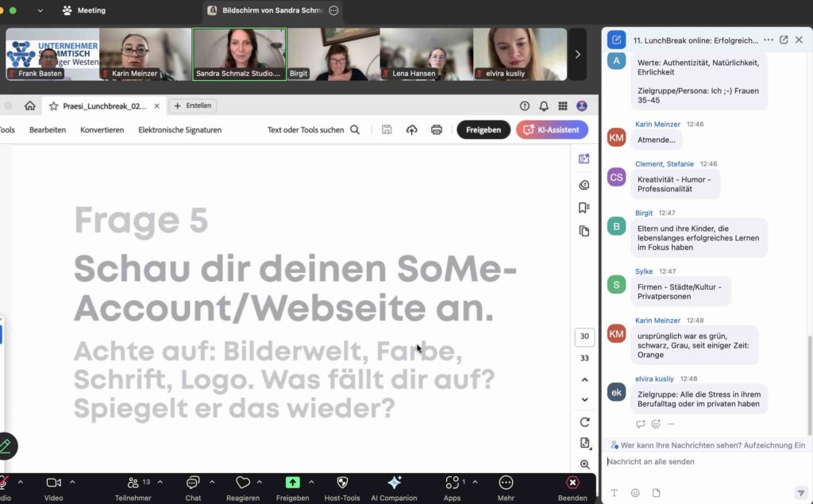Image resolution: width=813 pixels, height=504 pixels.
Task: Expand the Video options arrow
Action: click(x=72, y=483)
